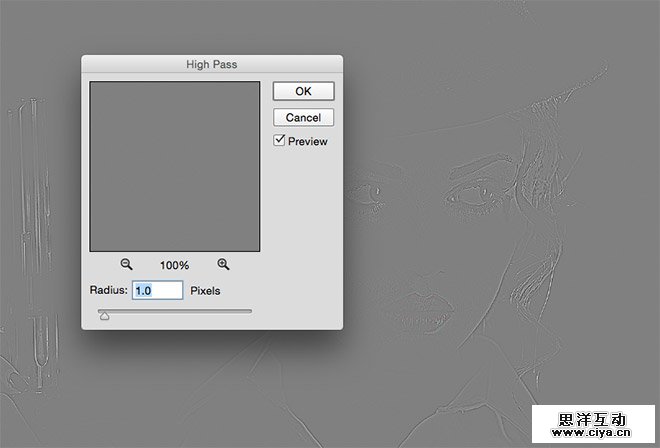Click the 100% zoom level label
The height and width of the screenshot is (448, 660).
pos(175,265)
